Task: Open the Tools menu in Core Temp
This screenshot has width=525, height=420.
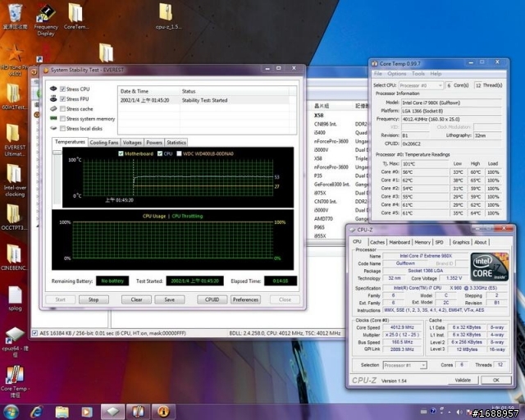Action: point(418,74)
